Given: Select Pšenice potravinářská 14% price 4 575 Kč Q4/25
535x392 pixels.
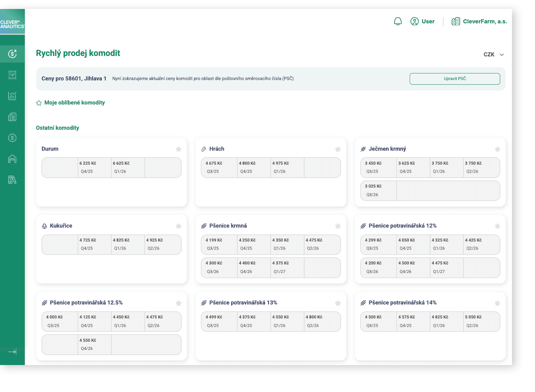Looking at the screenshot, I should (x=413, y=321).
